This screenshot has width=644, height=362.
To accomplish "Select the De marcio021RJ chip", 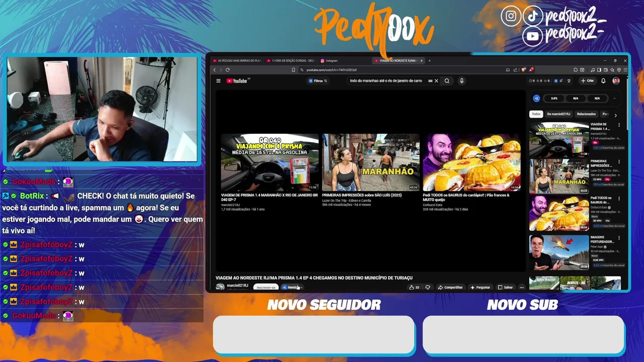I will [x=558, y=114].
